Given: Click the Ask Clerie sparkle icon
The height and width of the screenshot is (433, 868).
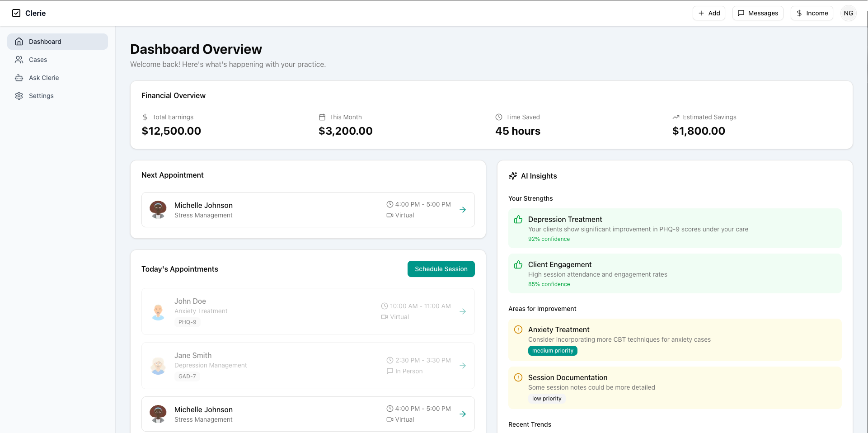Looking at the screenshot, I should pyautogui.click(x=19, y=77).
